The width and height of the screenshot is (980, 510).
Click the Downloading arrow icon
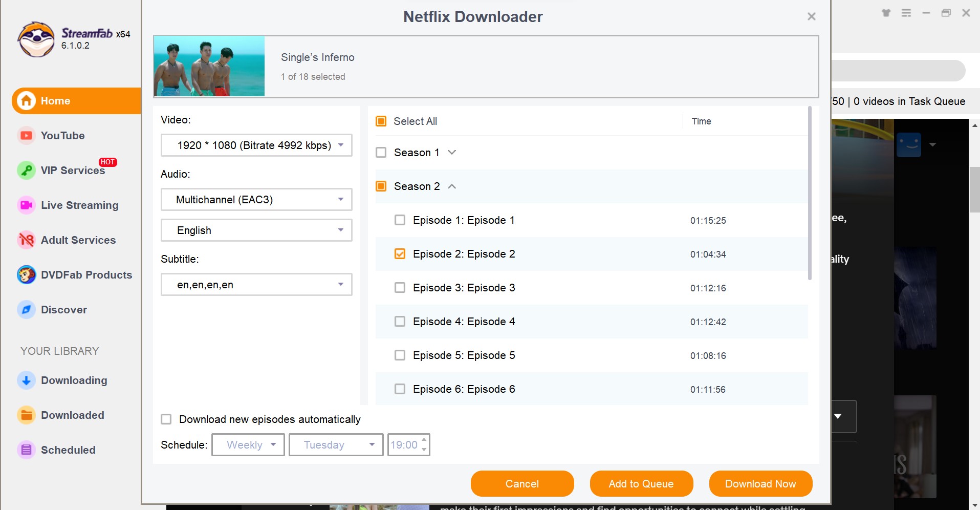coord(26,380)
